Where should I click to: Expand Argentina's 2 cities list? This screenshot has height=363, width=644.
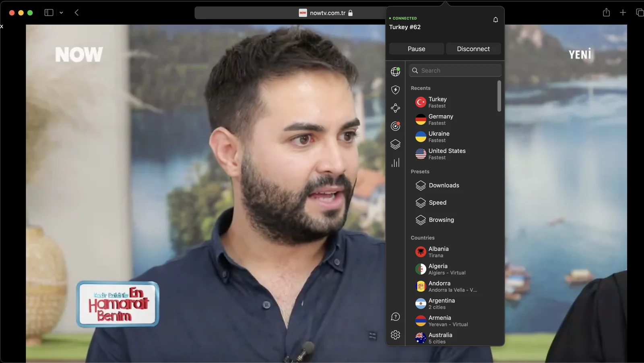click(x=442, y=303)
